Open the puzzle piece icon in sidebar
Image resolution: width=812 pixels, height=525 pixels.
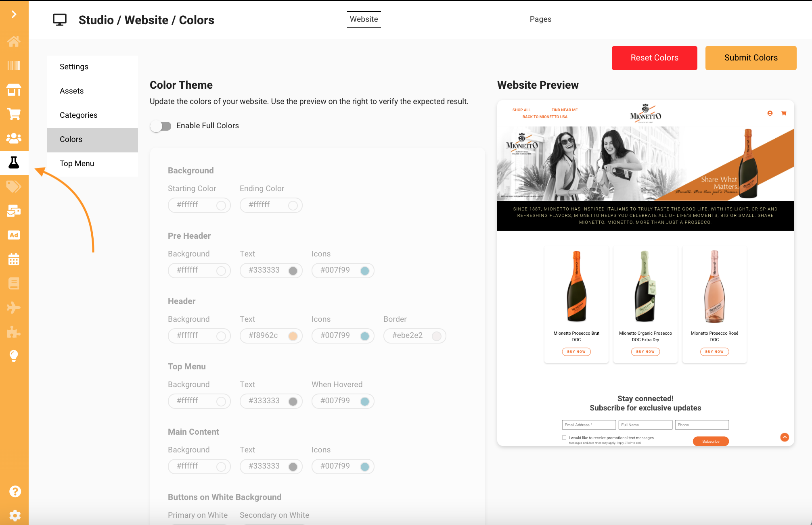tap(14, 332)
